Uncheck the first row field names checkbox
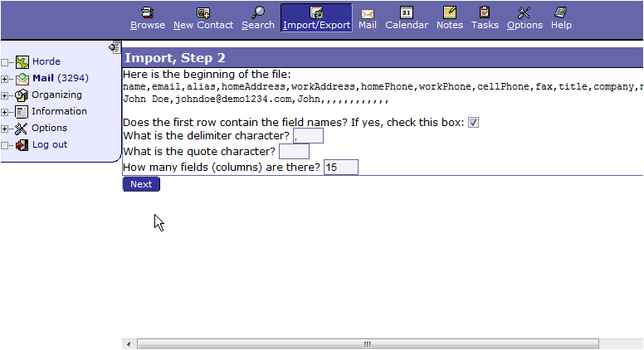The height and width of the screenshot is (350, 644). click(474, 123)
